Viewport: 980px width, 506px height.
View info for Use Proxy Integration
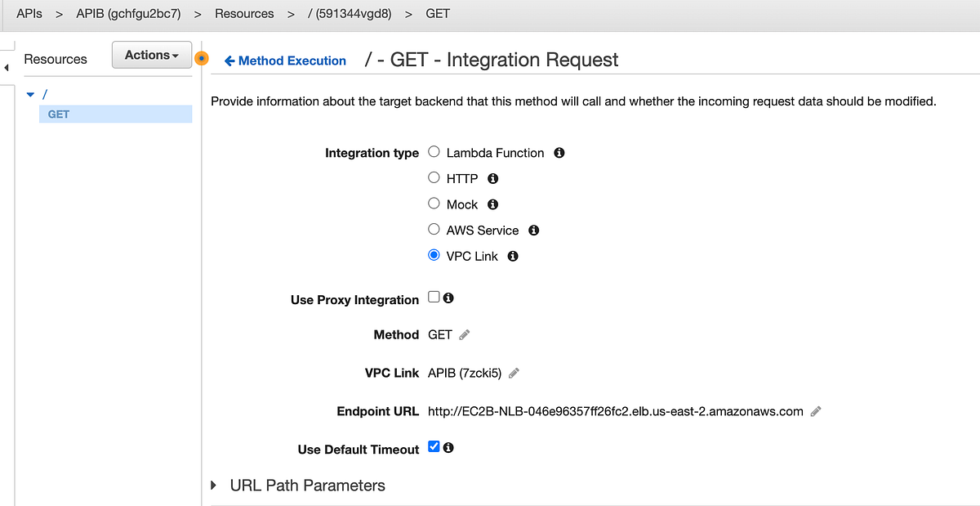click(450, 298)
